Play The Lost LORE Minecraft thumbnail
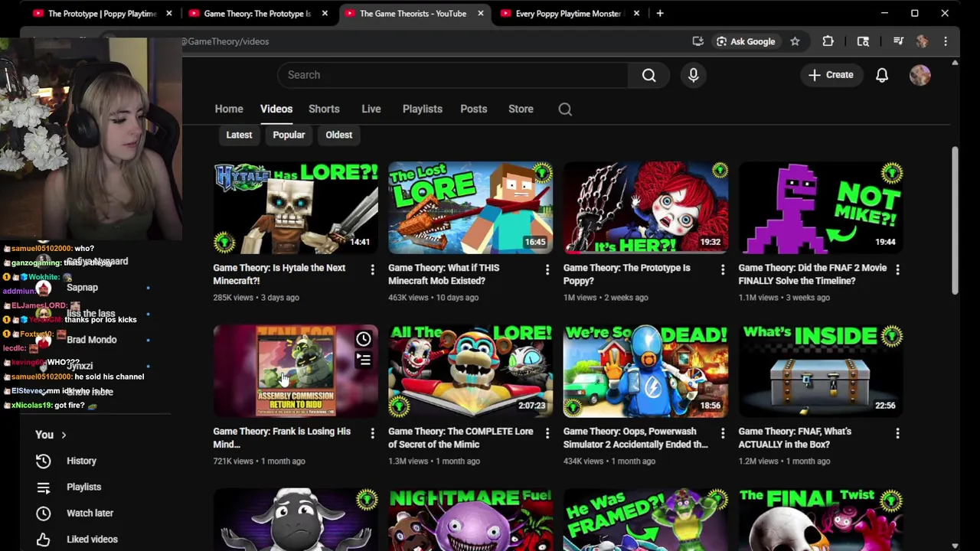The image size is (980, 551). click(x=470, y=207)
